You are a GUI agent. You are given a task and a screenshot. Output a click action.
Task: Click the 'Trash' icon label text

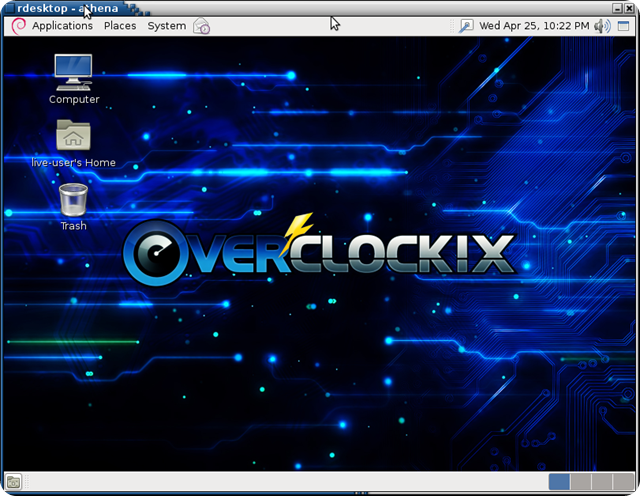(73, 226)
